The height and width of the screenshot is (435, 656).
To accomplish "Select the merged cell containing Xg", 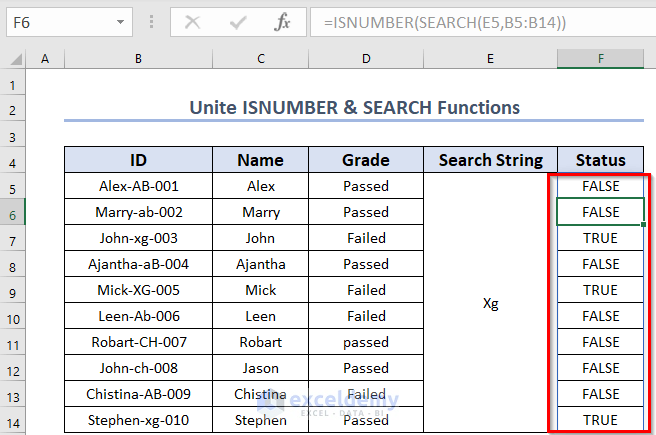I will tap(490, 303).
